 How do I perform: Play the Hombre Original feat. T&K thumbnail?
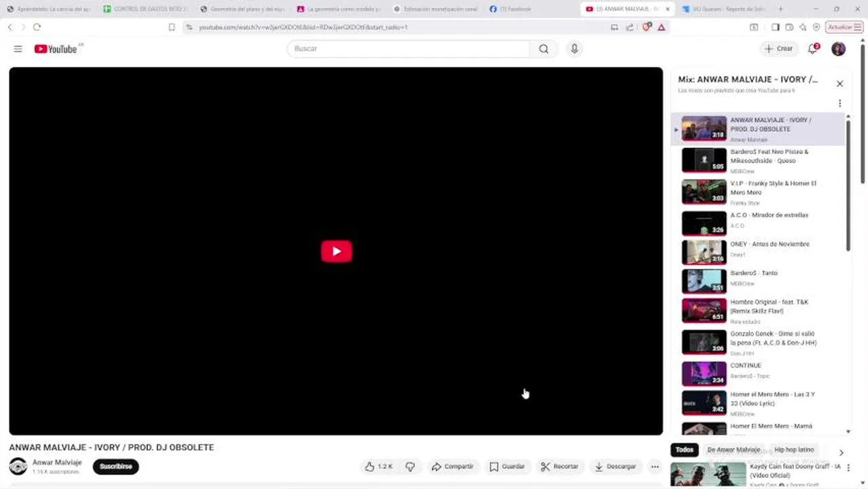coord(704,310)
